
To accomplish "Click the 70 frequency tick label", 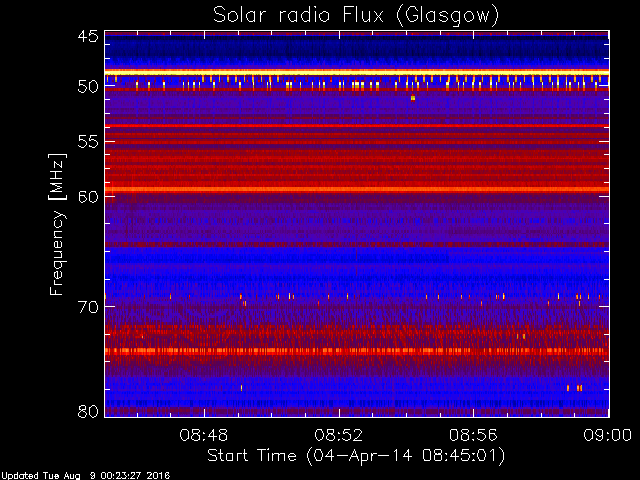I will pyautogui.click(x=88, y=307).
